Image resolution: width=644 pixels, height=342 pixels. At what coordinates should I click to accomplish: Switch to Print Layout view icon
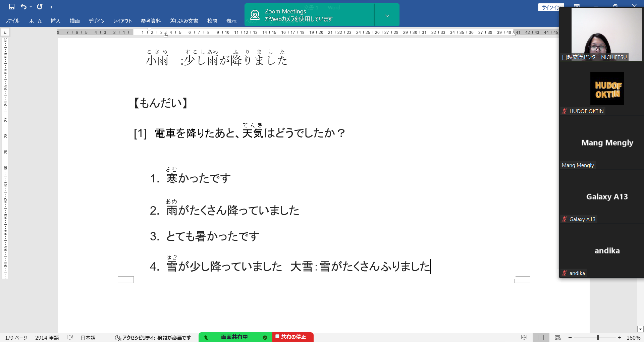(x=541, y=338)
